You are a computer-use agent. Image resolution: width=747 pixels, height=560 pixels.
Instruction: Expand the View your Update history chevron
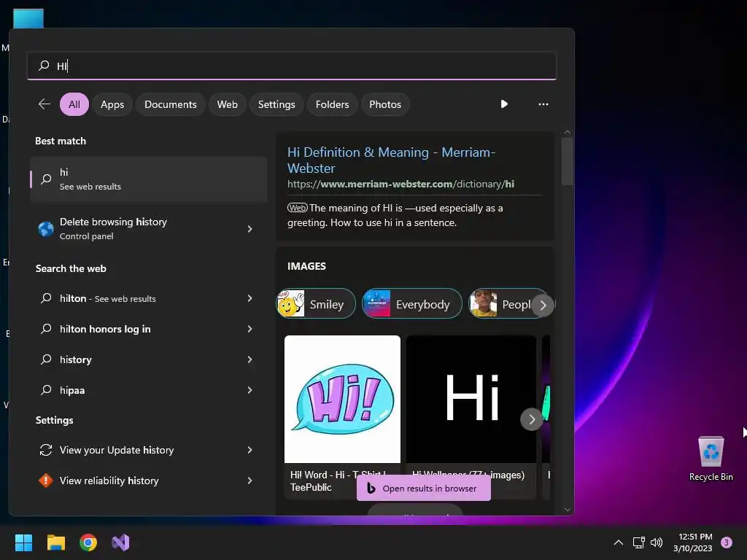tap(249, 450)
